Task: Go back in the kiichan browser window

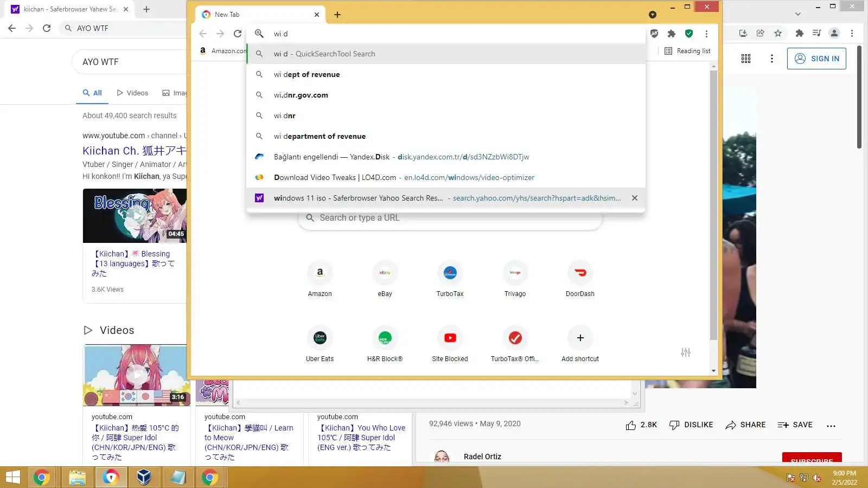Action: 12,28
